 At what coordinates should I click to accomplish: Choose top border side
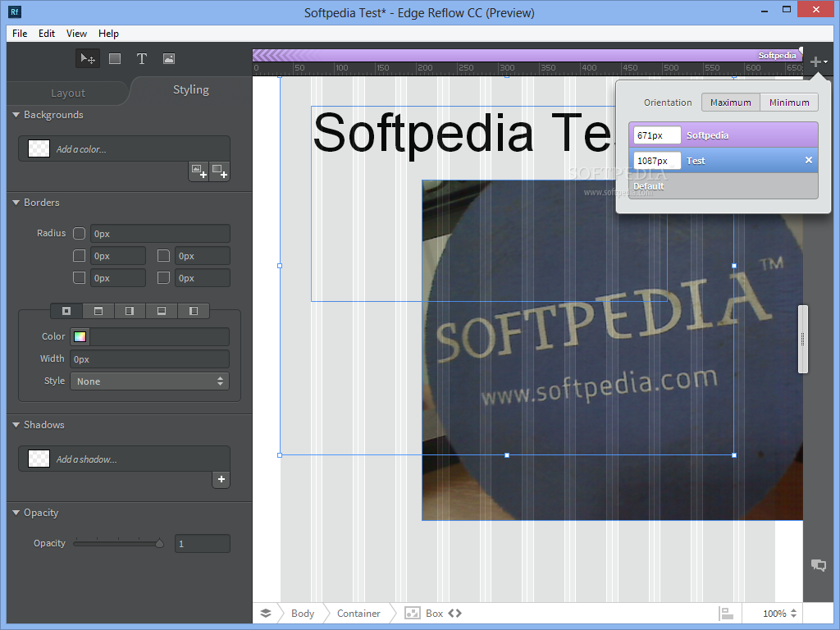[98, 311]
